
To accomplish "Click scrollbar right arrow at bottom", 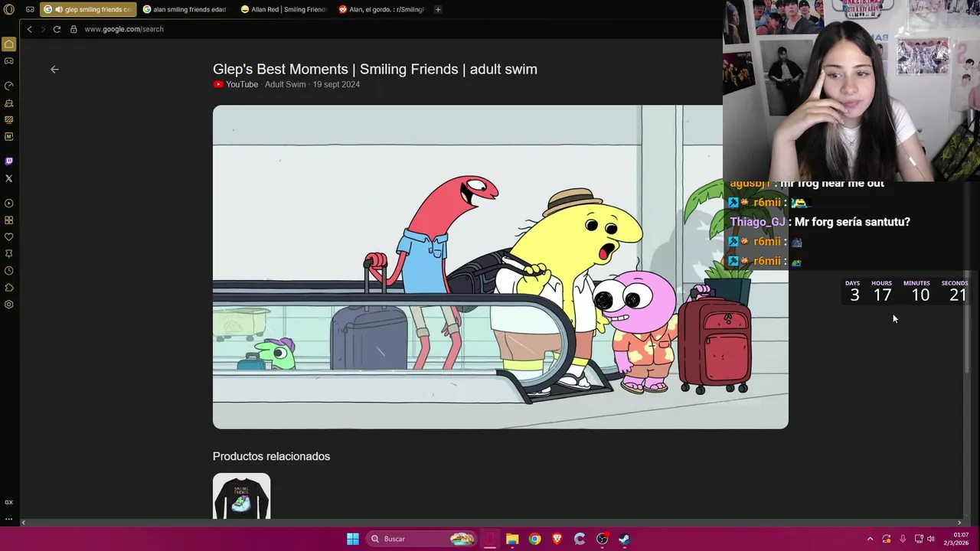I will click(959, 523).
